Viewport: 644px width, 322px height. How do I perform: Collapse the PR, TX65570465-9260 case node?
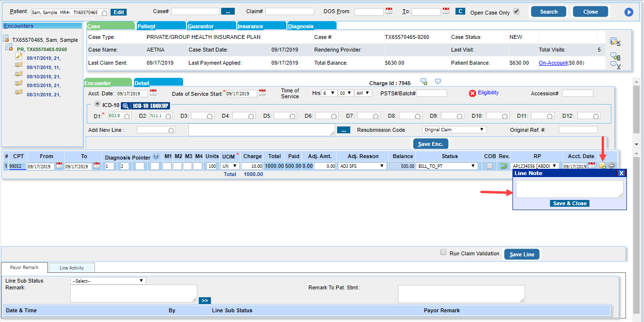pos(9,48)
